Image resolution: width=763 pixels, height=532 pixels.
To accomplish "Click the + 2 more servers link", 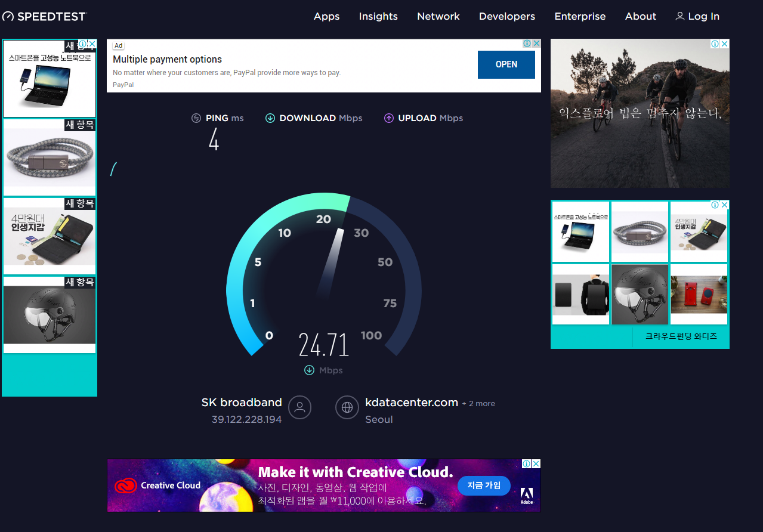I will click(x=478, y=404).
